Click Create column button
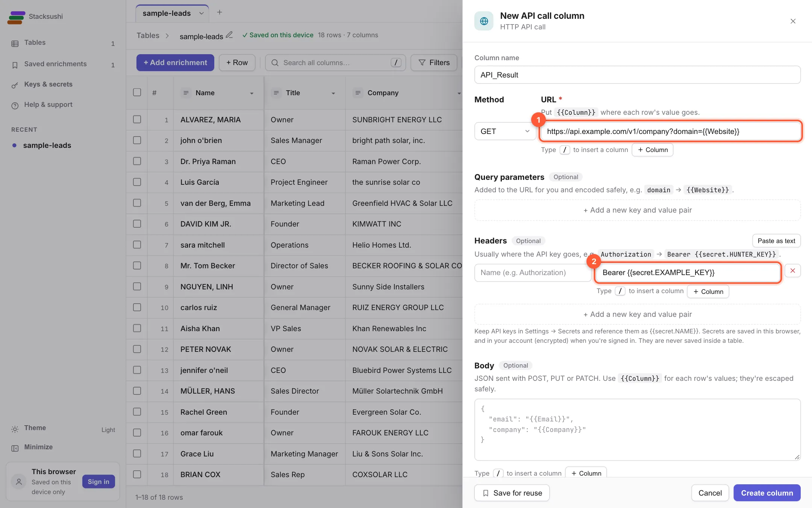The width and height of the screenshot is (812, 508). pyautogui.click(x=767, y=493)
